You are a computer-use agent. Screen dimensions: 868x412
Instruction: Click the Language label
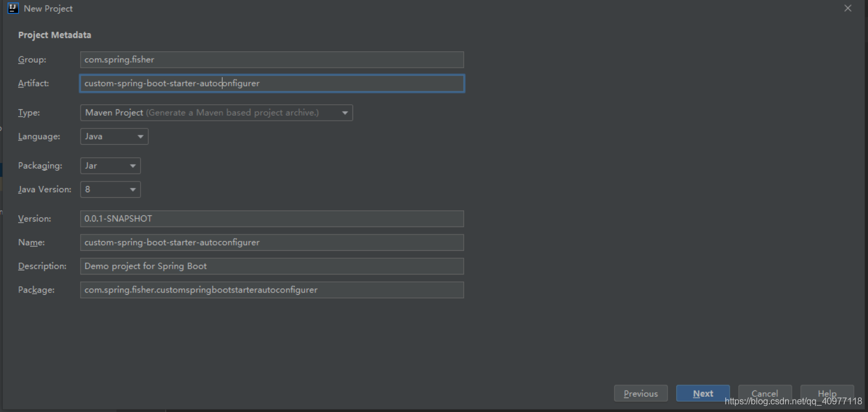coord(39,136)
